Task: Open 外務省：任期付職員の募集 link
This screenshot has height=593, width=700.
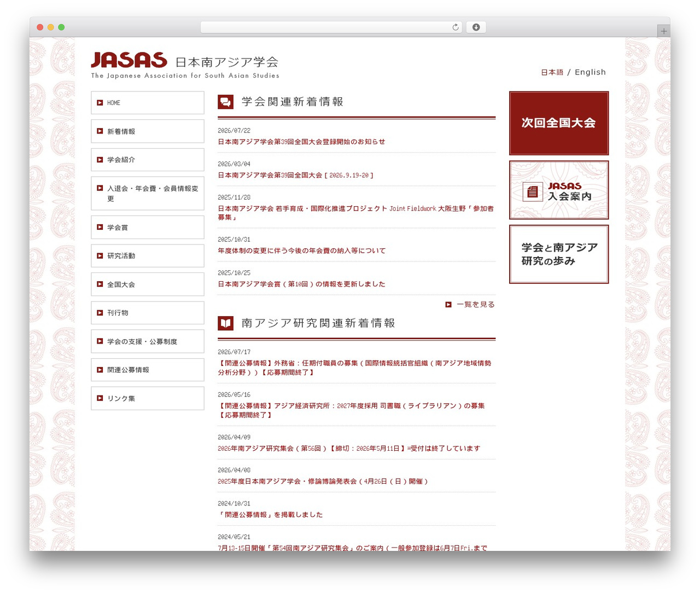Action: (x=355, y=368)
